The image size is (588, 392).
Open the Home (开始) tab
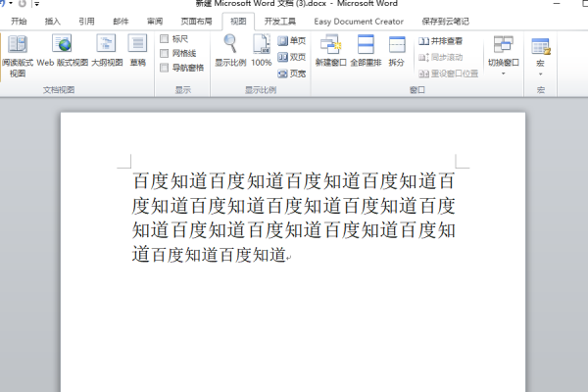19,22
